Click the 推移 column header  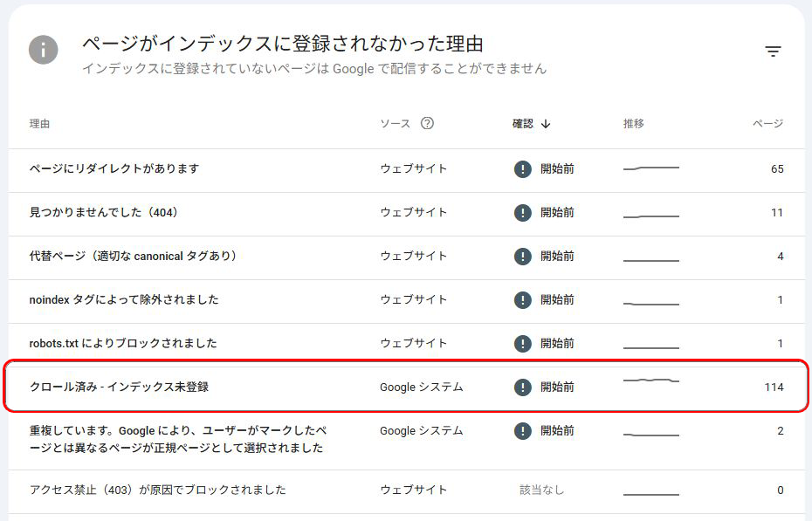click(x=633, y=124)
